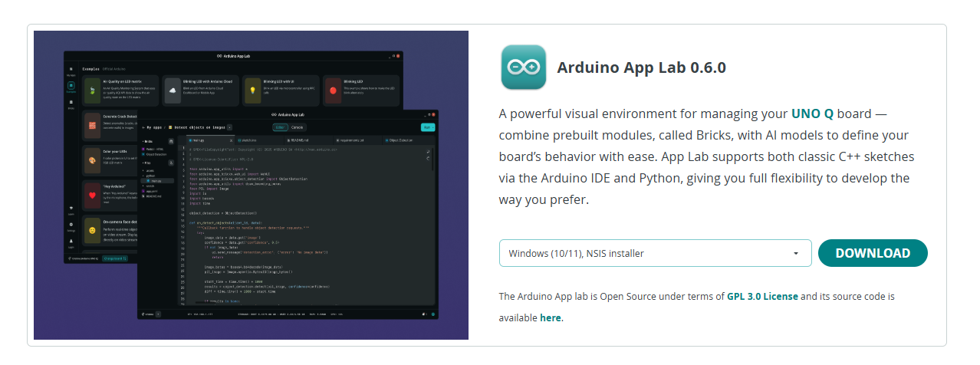Open the App Lab preview screenshot image
Screen dimensions: 980x365
point(251,185)
